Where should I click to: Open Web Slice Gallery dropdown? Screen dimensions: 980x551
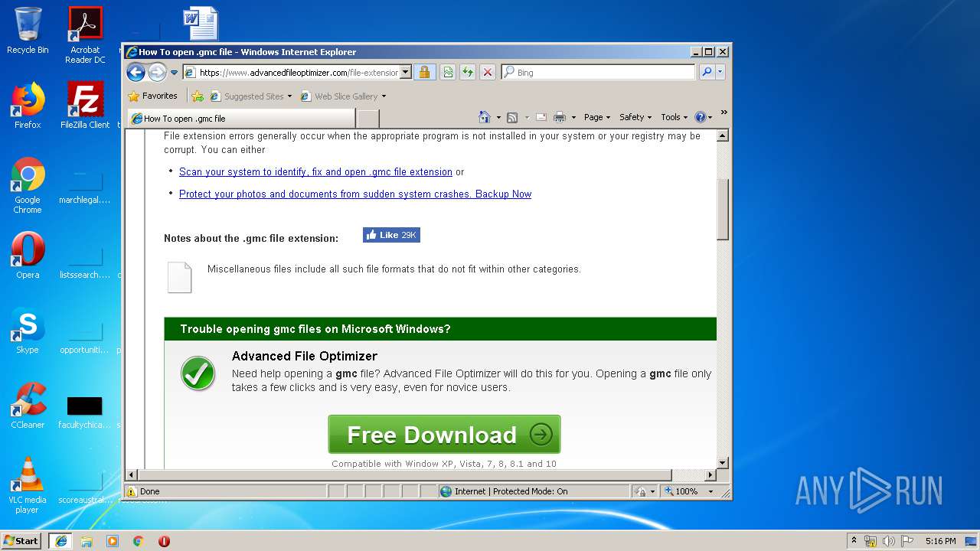344,96
